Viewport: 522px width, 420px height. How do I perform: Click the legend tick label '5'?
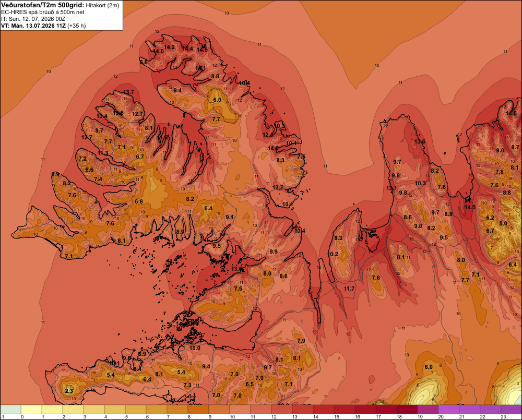coord(127,417)
